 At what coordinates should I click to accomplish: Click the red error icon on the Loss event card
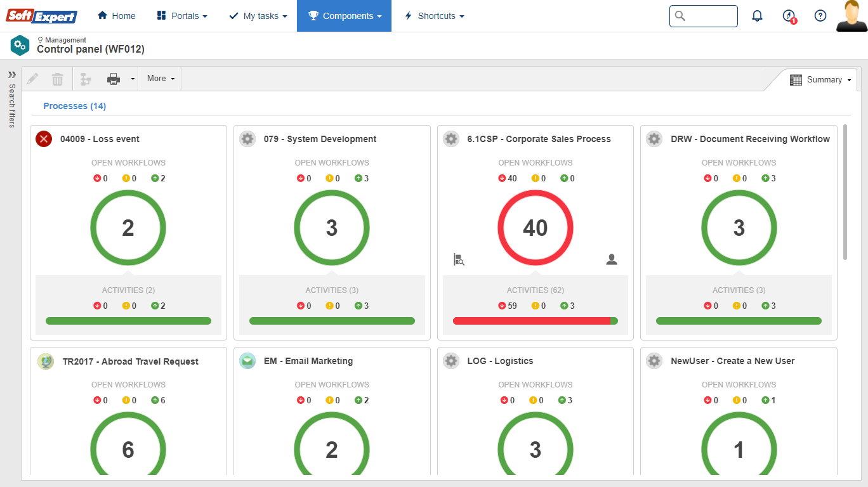pyautogui.click(x=43, y=139)
